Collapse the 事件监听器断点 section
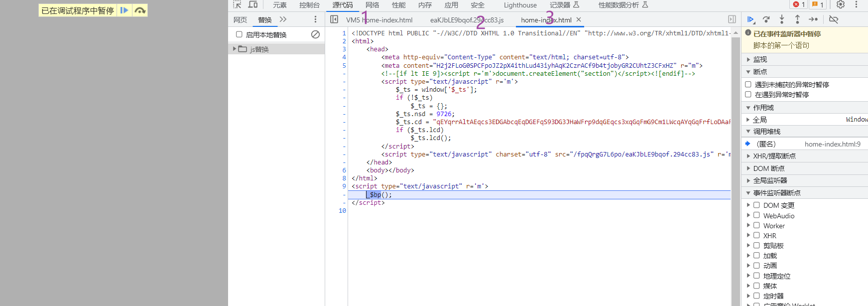The height and width of the screenshot is (306, 868). pyautogui.click(x=804, y=193)
